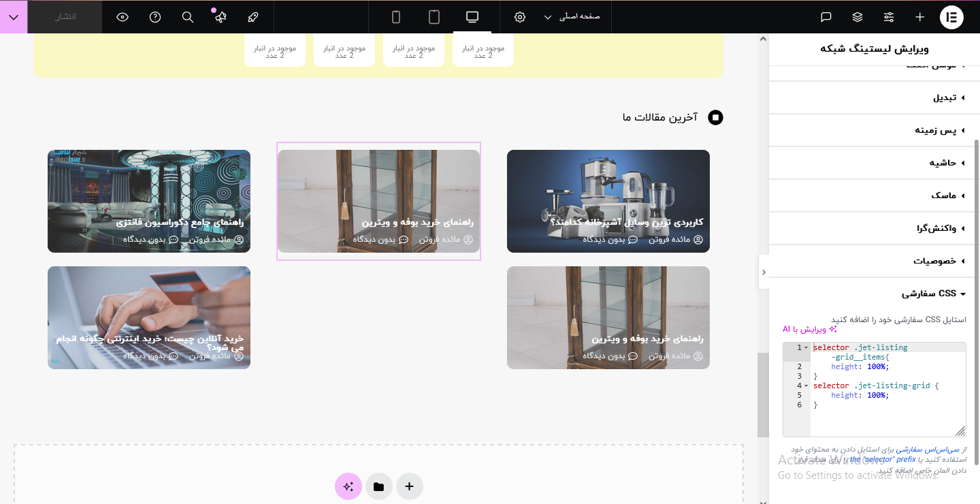Image resolution: width=980 pixels, height=504 pixels.
Task: Click the rocket icon in top bar
Action: click(x=253, y=17)
